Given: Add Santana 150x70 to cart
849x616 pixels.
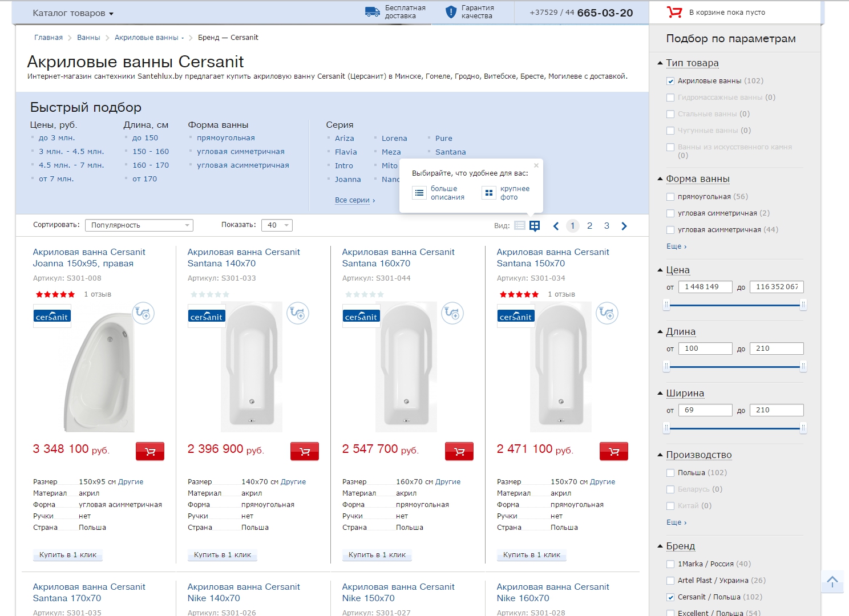Looking at the screenshot, I should pyautogui.click(x=614, y=451).
